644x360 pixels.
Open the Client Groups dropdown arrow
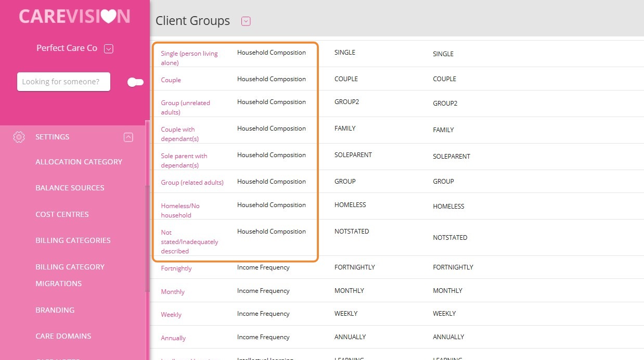coord(246,21)
